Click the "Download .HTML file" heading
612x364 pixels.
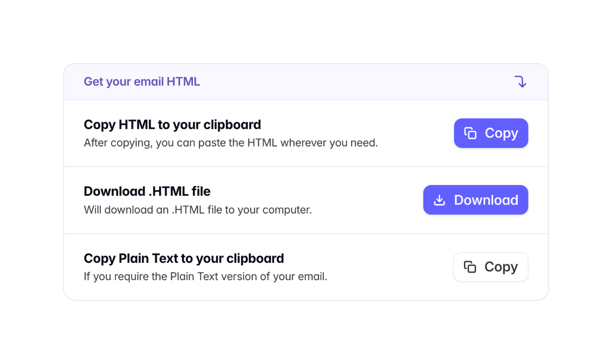tap(147, 191)
